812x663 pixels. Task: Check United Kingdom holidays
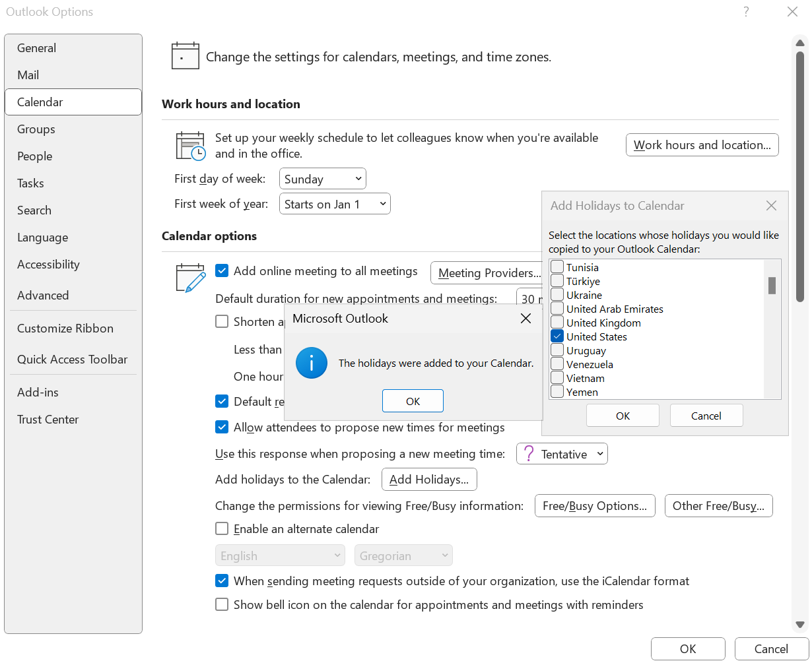click(x=557, y=323)
